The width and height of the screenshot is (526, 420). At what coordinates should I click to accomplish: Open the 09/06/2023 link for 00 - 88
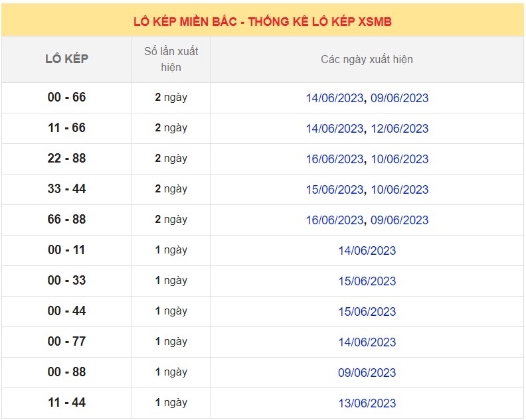367,373
